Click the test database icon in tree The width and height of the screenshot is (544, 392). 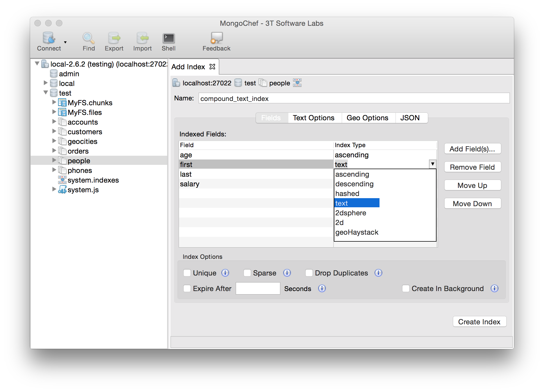click(54, 93)
